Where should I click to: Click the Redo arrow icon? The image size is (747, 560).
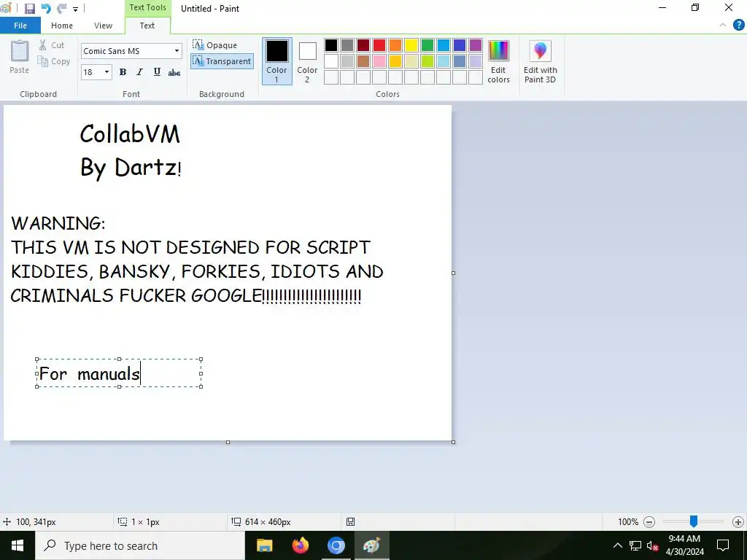pos(61,9)
